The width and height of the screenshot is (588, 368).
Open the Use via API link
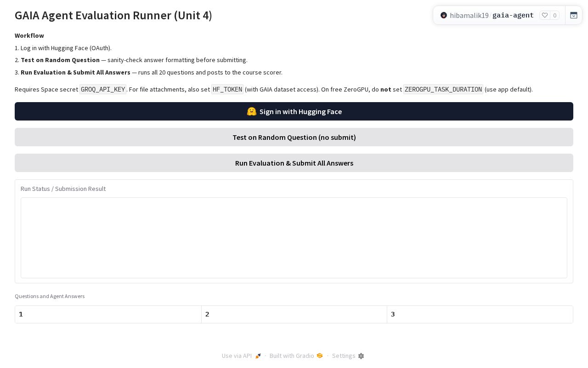[x=241, y=356]
